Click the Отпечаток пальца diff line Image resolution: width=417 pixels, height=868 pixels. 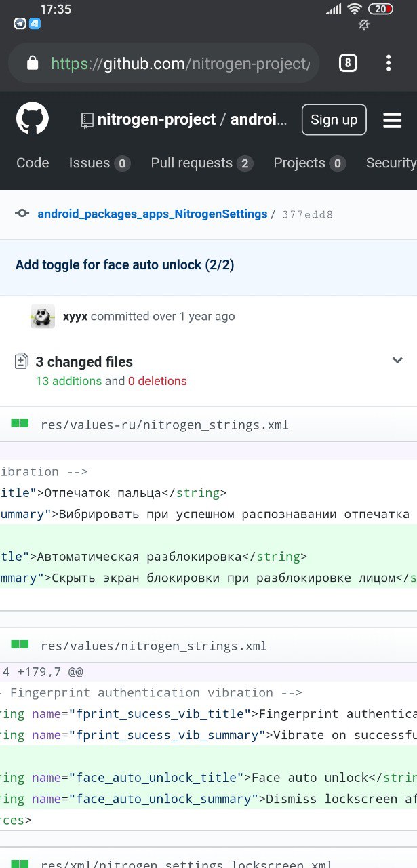click(x=208, y=492)
